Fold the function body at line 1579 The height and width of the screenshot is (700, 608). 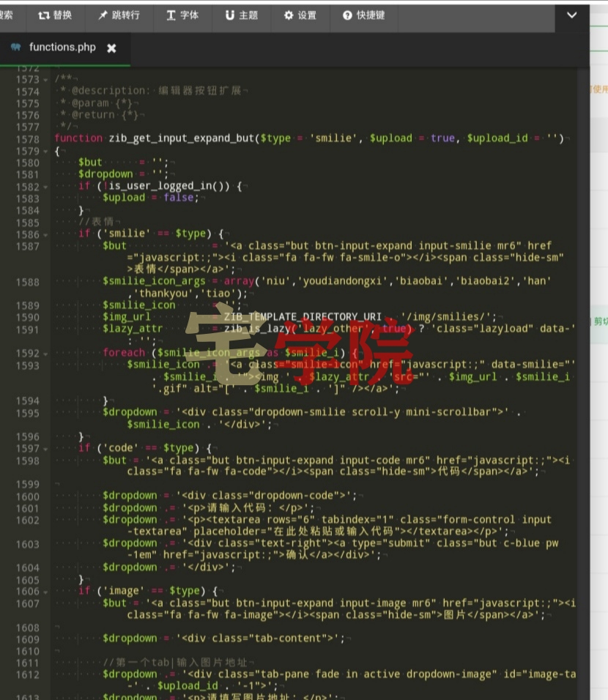pyautogui.click(x=45, y=152)
